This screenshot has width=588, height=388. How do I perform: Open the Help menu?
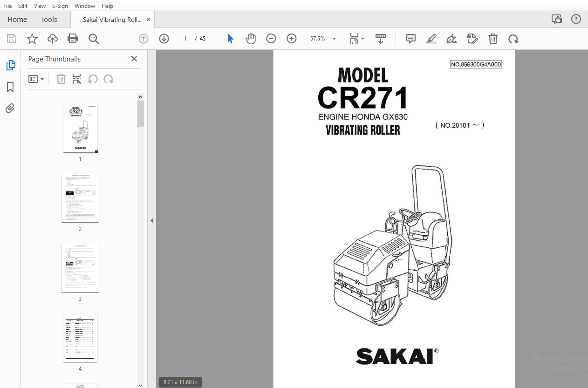click(107, 6)
